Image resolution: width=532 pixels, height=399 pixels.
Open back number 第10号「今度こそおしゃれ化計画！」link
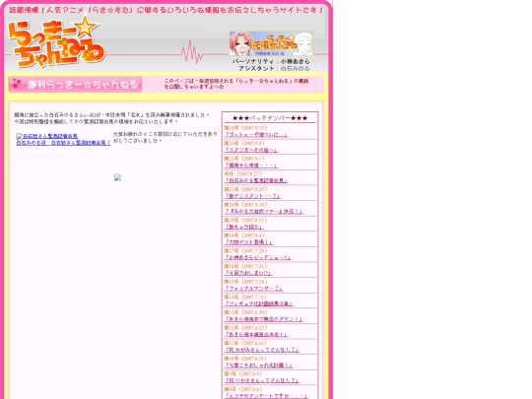click(x=258, y=366)
